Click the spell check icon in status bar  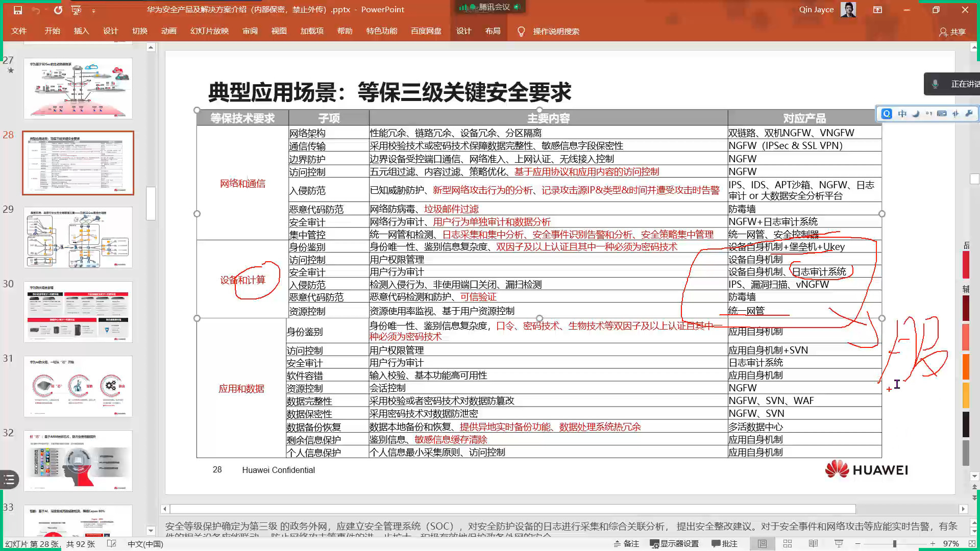[x=112, y=544]
